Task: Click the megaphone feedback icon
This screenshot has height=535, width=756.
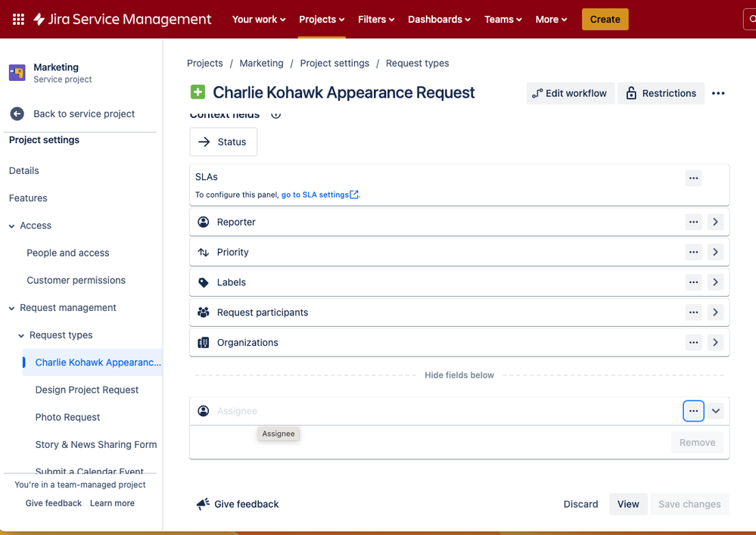Action: coord(203,504)
